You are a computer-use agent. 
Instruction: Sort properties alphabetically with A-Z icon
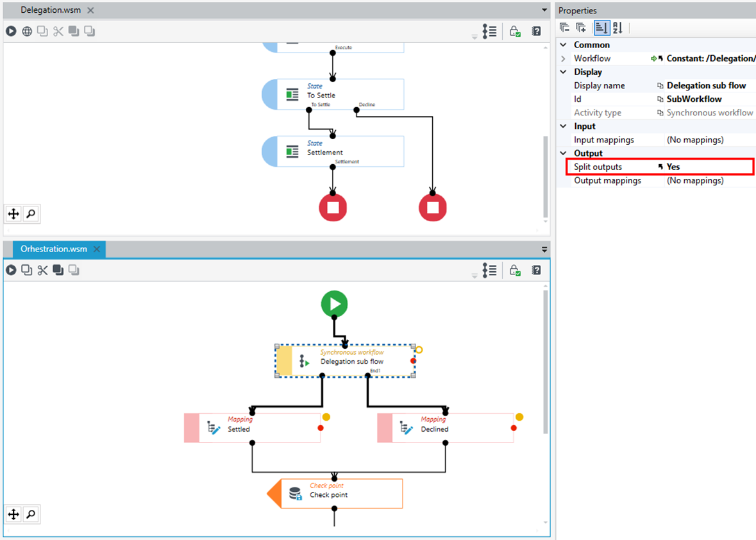click(617, 28)
